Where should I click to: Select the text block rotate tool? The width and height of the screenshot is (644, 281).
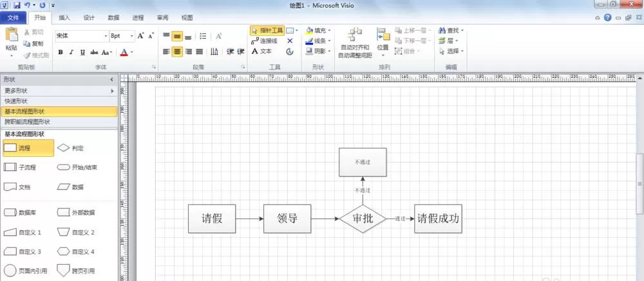pos(290,51)
